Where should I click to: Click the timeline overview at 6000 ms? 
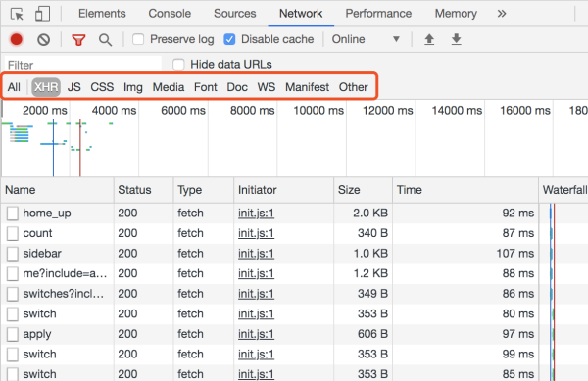183,111
